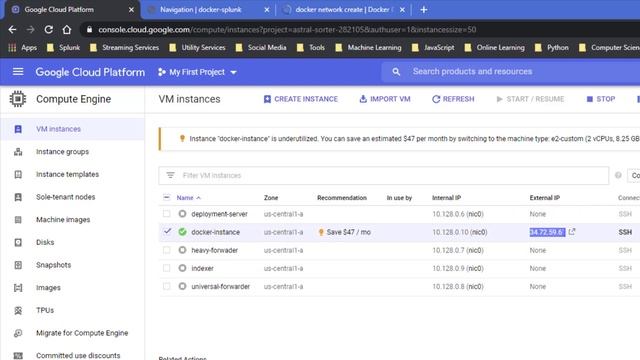Open the Machine Learning bookmarks folder
Screen dimensions: 640x360
coord(369,48)
